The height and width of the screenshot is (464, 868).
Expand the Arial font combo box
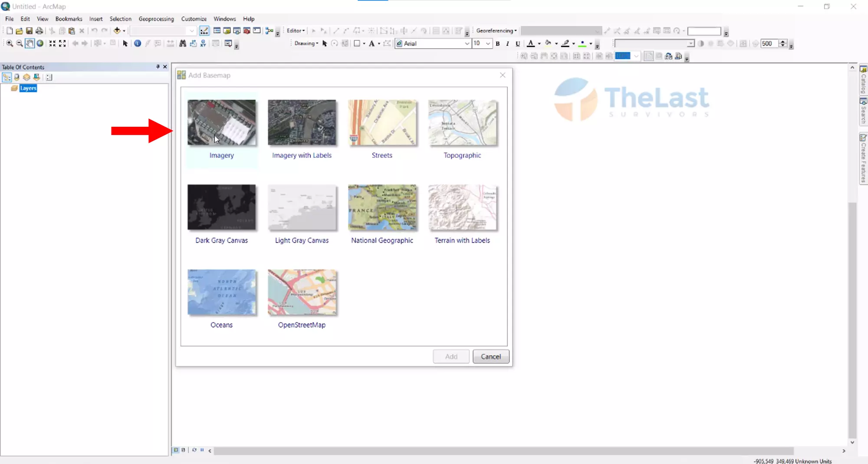pyautogui.click(x=467, y=43)
